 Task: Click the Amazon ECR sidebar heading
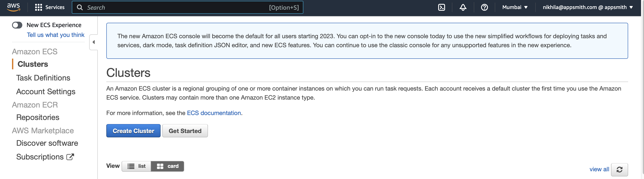click(35, 105)
